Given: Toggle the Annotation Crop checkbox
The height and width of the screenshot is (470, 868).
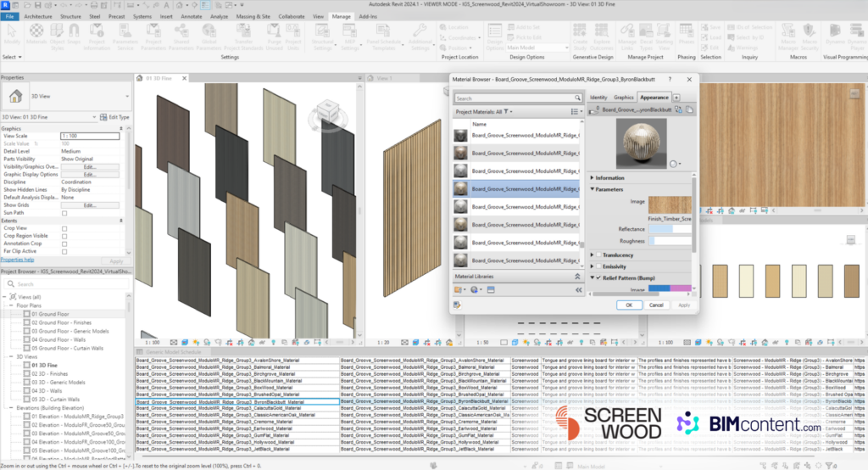Looking at the screenshot, I should coord(64,243).
